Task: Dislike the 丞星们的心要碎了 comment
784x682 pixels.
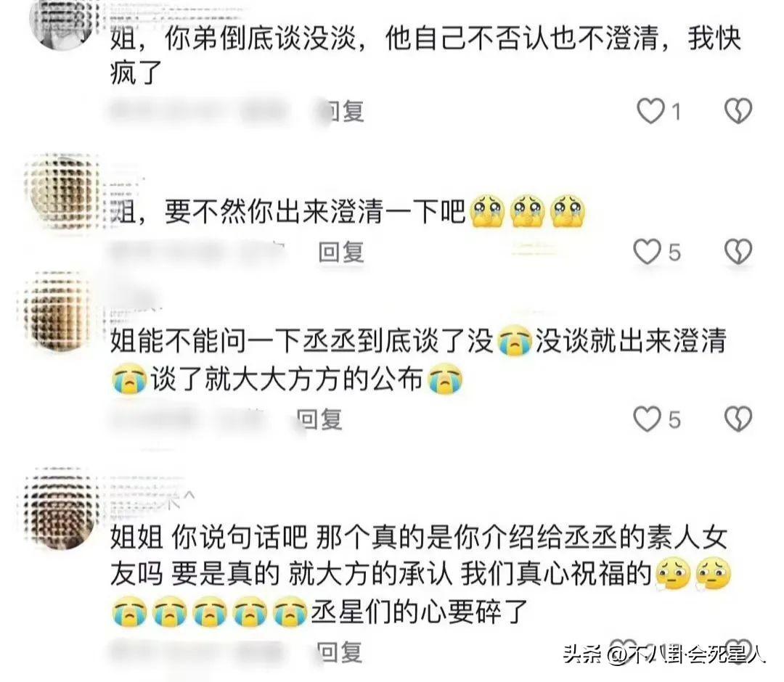Action: 738,651
